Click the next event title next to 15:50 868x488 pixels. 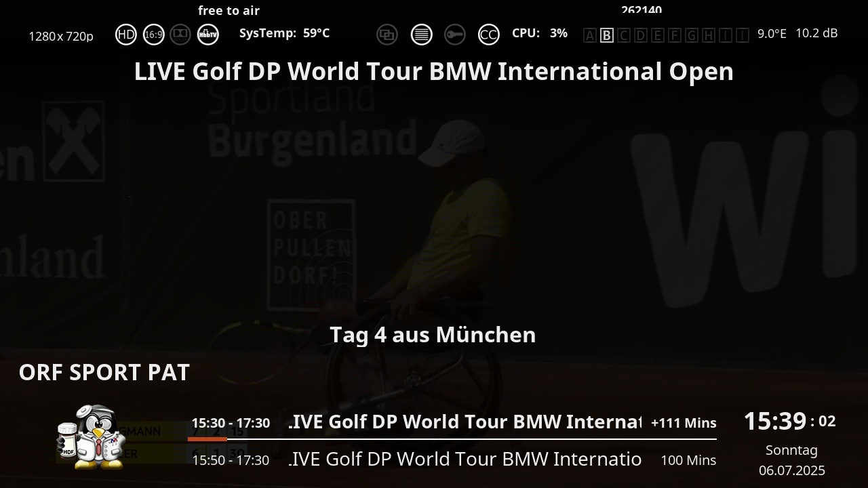coord(465,459)
